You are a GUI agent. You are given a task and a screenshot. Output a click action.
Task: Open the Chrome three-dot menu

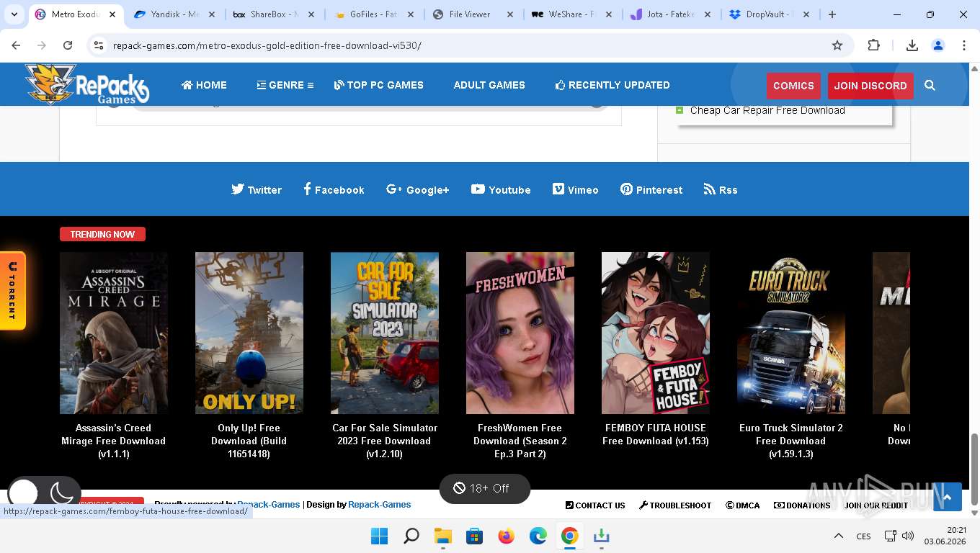coord(964,45)
